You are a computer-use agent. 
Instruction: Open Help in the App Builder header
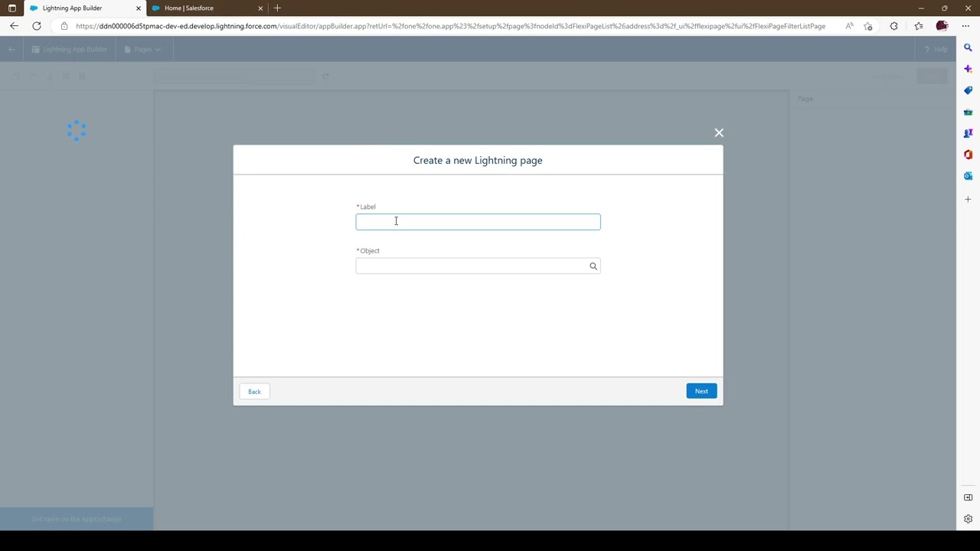936,50
